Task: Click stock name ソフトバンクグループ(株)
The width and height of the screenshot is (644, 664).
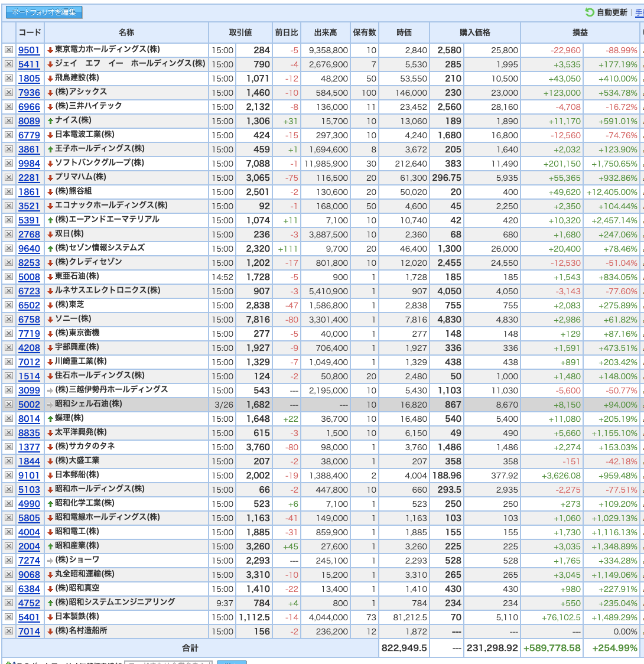Action: pyautogui.click(x=99, y=162)
